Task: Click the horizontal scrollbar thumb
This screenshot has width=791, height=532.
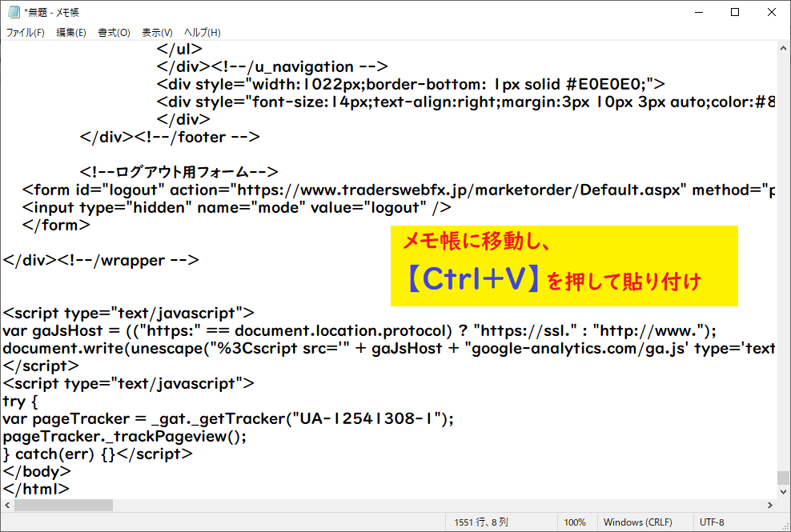Action: click(x=63, y=505)
